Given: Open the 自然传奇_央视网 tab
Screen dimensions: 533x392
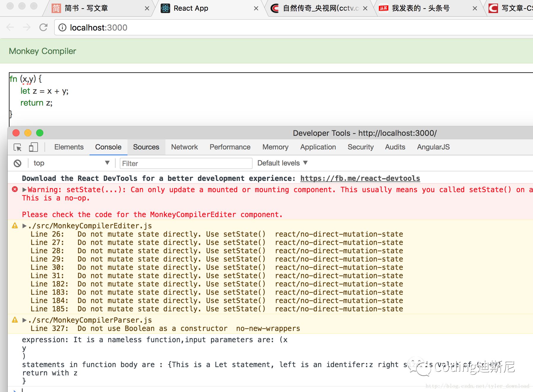Looking at the screenshot, I should [x=320, y=8].
